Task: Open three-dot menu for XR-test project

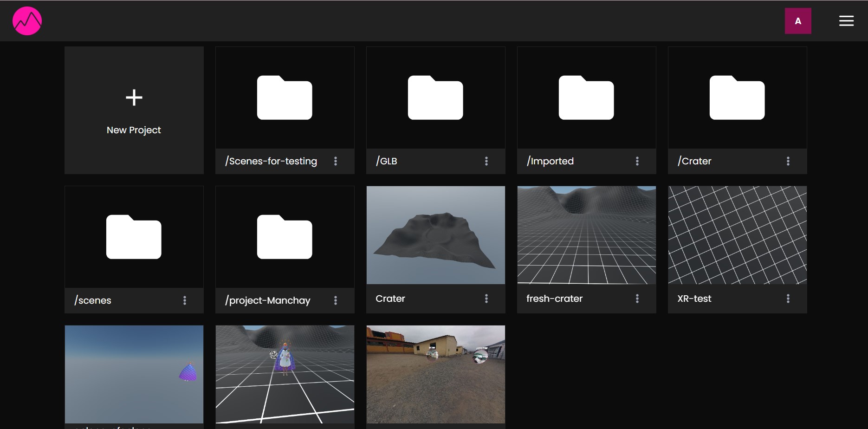Action: click(788, 299)
